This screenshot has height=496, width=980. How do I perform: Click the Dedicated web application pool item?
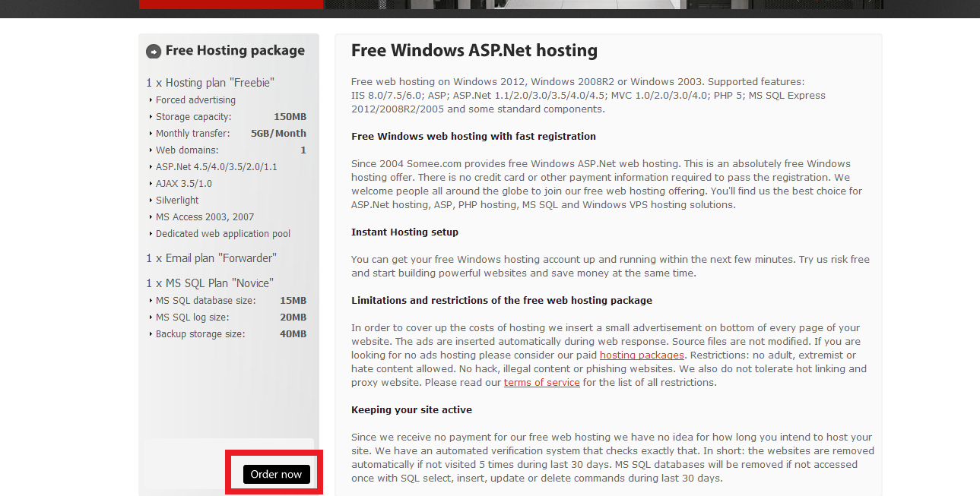[x=223, y=234]
